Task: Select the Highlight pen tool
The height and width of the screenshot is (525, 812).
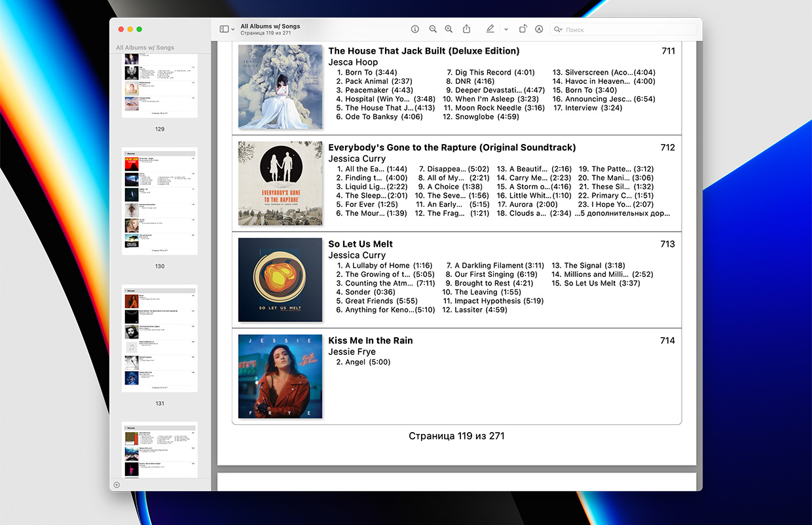Action: coord(490,29)
